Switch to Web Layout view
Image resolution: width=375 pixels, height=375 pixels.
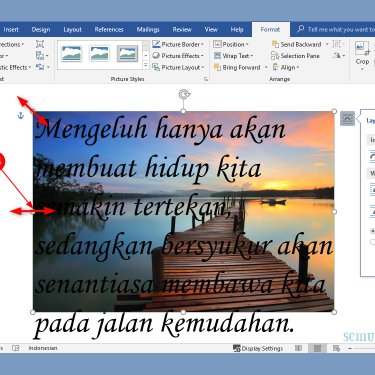click(x=336, y=348)
